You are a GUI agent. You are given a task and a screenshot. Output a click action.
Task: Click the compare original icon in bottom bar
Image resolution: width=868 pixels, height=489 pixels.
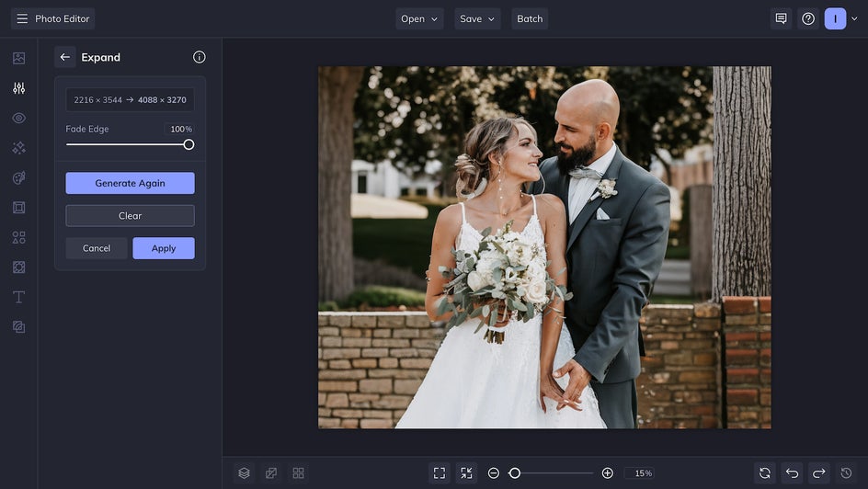(x=271, y=473)
